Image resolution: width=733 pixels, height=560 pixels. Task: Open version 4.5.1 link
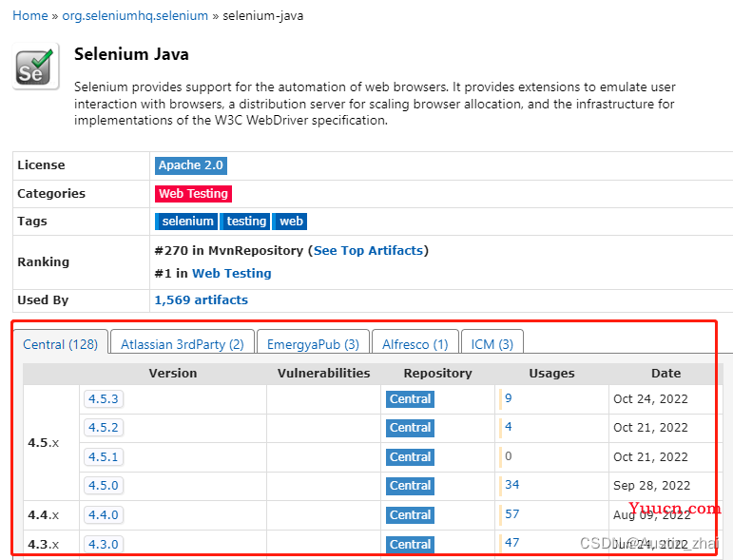104,457
